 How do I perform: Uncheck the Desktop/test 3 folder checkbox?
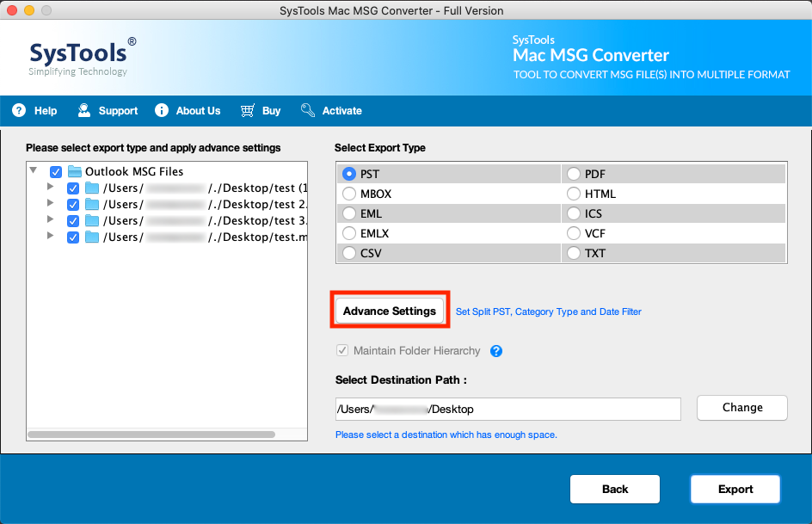[73, 221]
